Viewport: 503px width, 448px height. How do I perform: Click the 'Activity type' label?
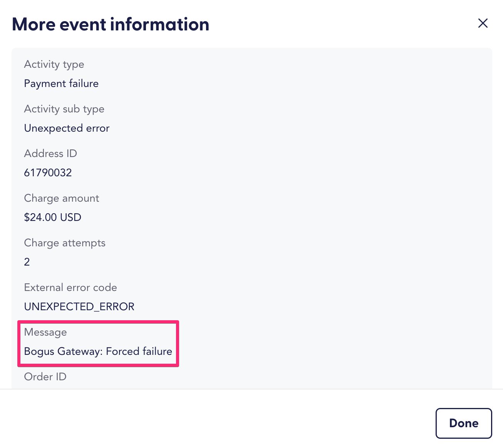54,64
